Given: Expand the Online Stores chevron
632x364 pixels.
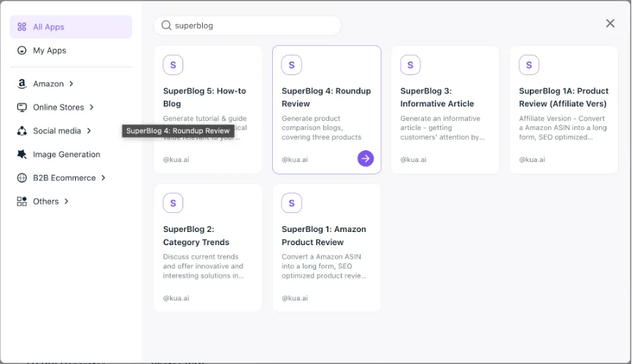Looking at the screenshot, I should coord(92,107).
